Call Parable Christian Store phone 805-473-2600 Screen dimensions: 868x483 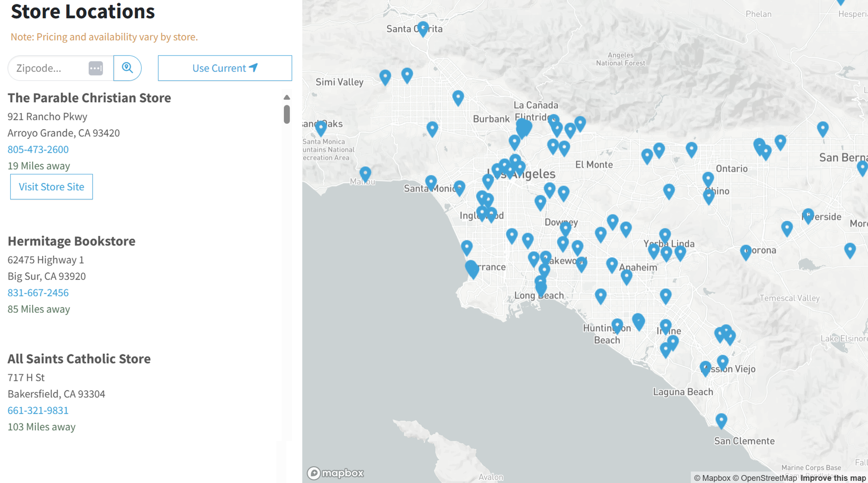(38, 149)
